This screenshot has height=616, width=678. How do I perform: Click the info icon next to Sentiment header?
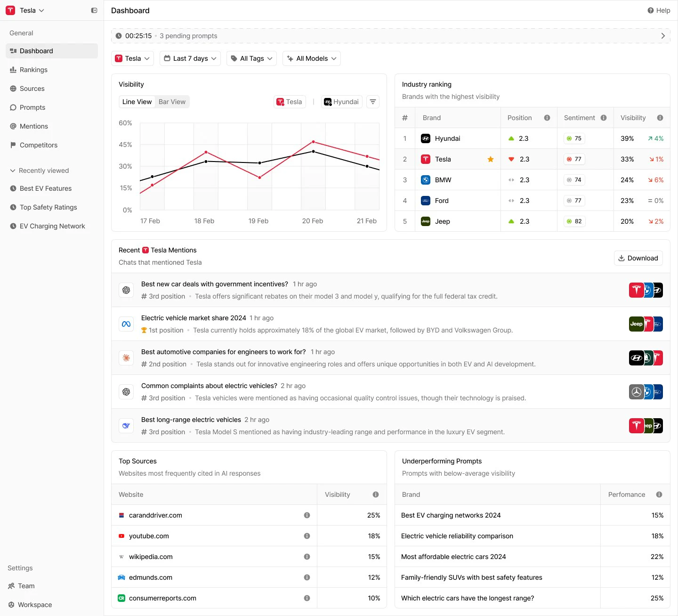604,118
